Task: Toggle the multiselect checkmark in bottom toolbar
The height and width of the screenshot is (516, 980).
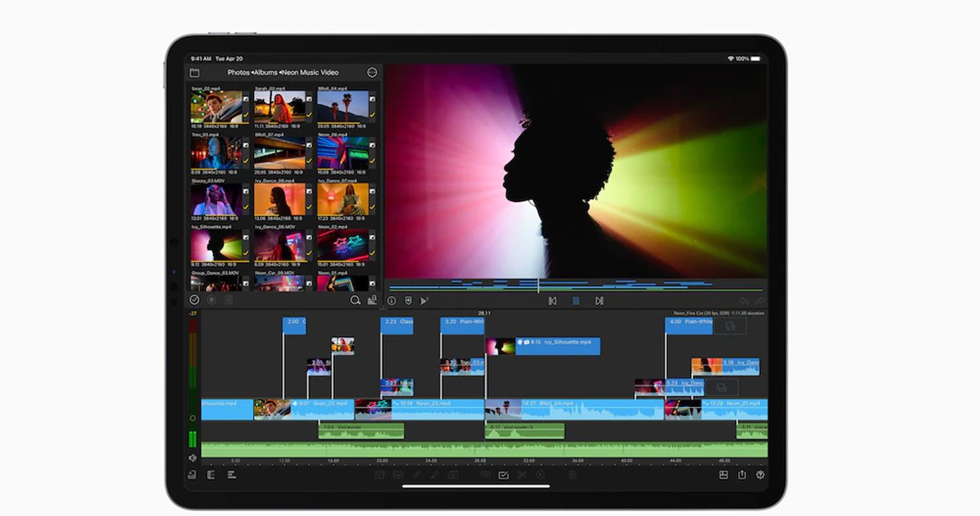Action: pyautogui.click(x=503, y=475)
